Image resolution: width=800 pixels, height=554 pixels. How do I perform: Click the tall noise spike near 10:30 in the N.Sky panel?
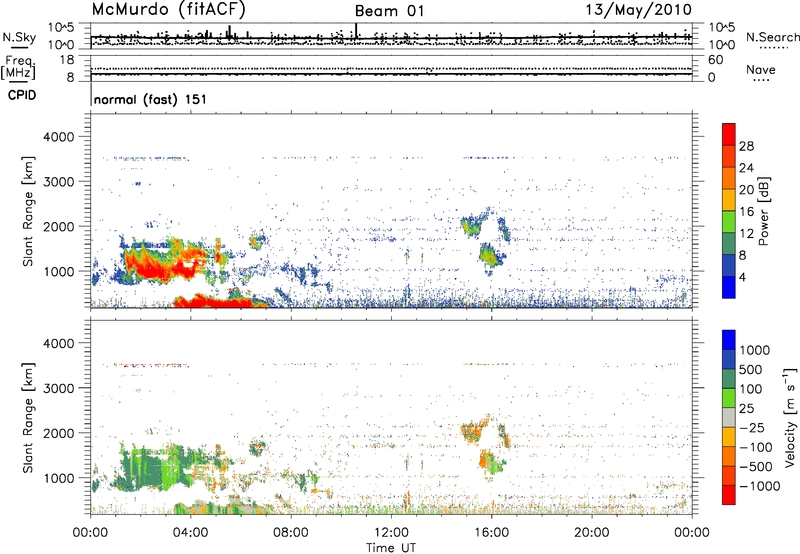(x=356, y=31)
